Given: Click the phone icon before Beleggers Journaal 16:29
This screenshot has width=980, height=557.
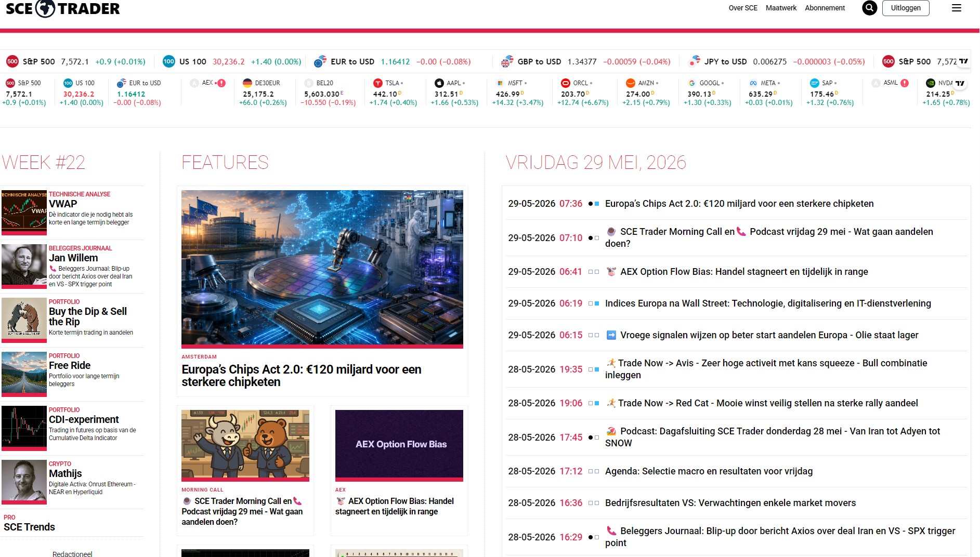Looking at the screenshot, I should pyautogui.click(x=611, y=531).
